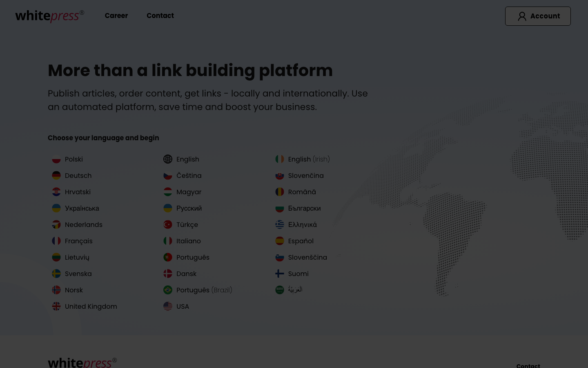
Task: Pick Español text link
Action: [x=301, y=241]
